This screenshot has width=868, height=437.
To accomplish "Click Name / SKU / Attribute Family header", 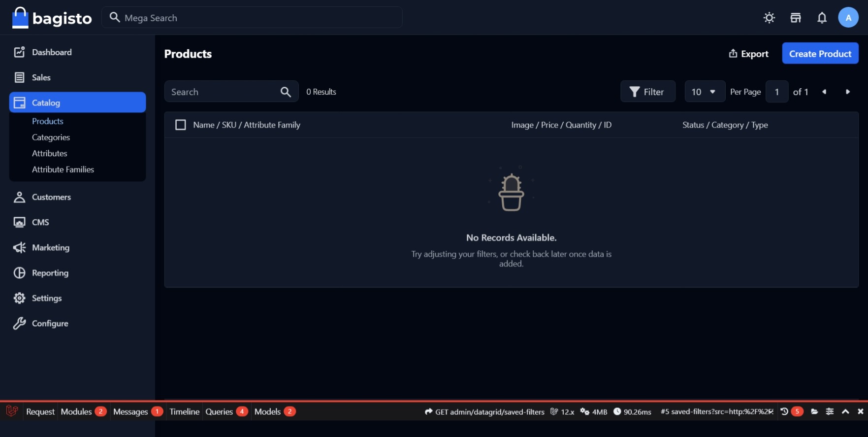I will (247, 125).
